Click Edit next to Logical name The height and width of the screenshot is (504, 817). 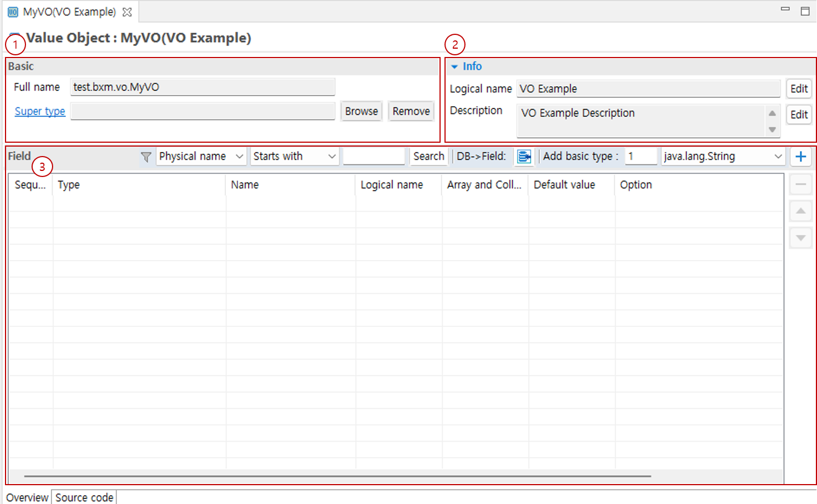click(x=798, y=89)
